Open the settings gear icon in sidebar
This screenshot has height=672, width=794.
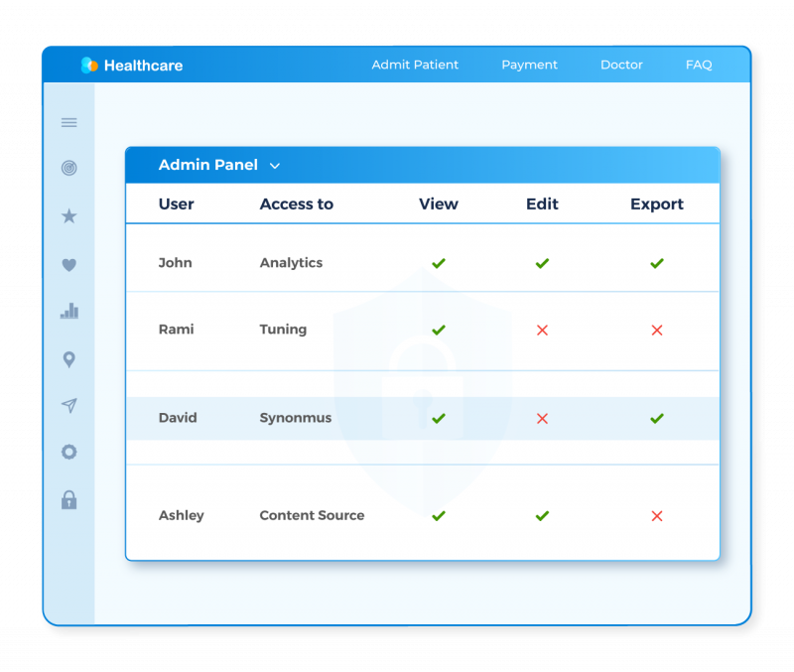68,452
